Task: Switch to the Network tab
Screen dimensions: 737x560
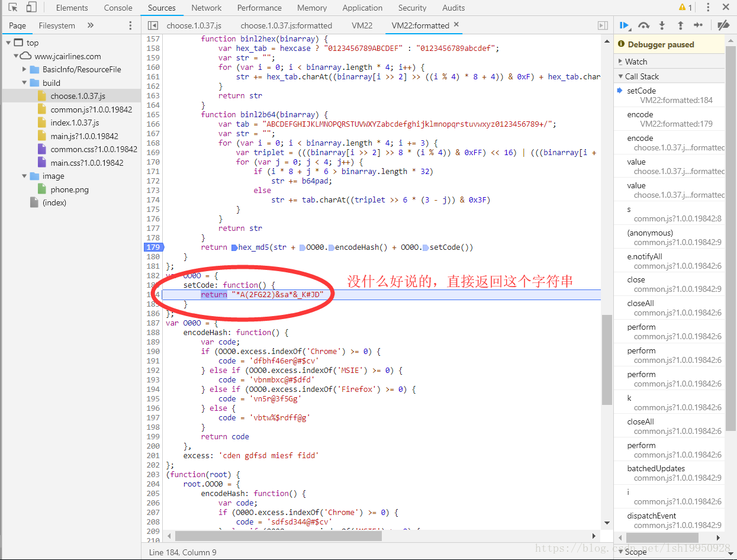Action: click(207, 8)
